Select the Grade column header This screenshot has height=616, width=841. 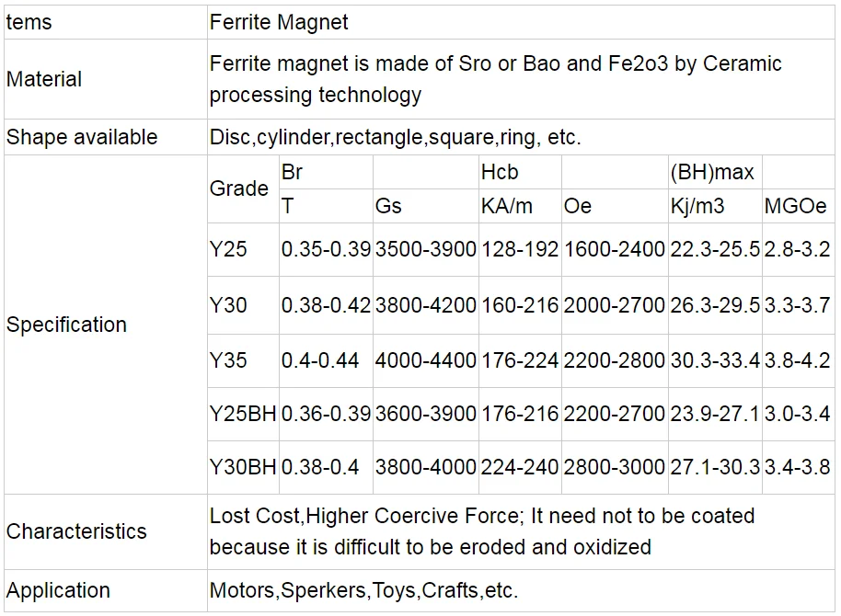[239, 188]
